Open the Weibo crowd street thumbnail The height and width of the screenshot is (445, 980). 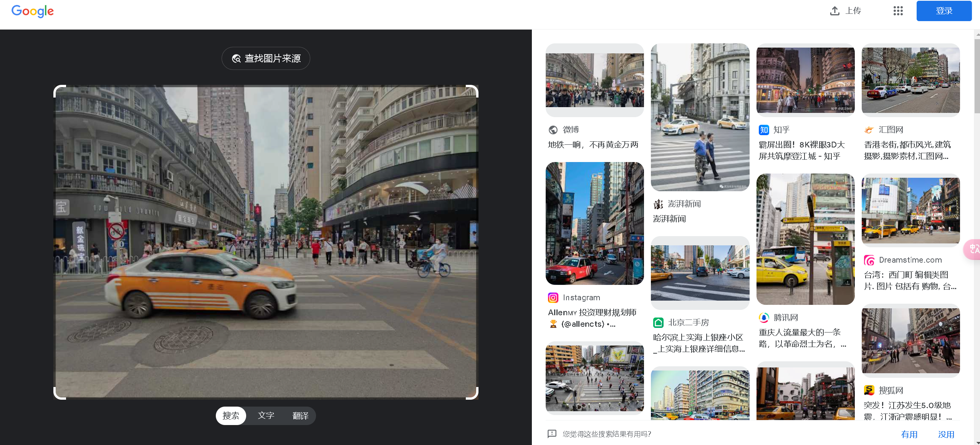click(x=594, y=80)
